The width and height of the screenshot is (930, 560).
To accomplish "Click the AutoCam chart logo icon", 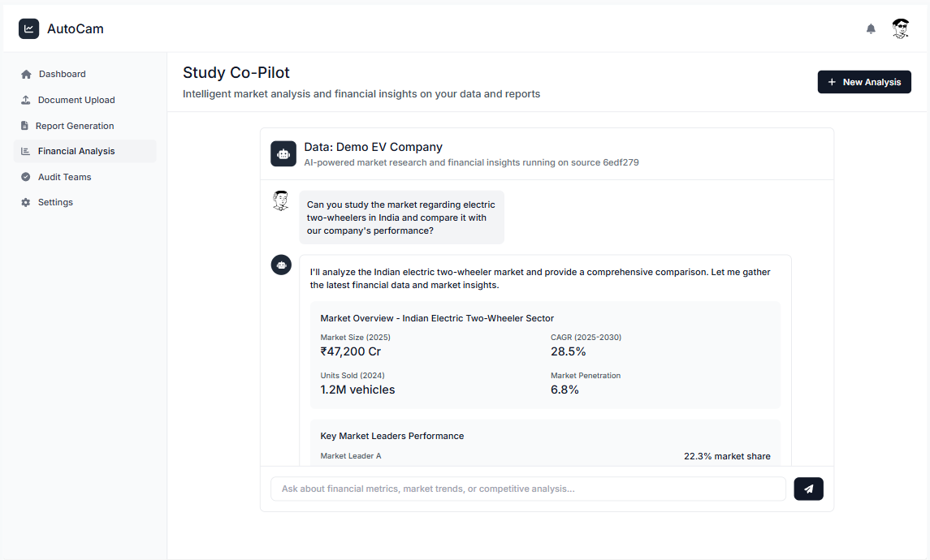I will (x=28, y=29).
